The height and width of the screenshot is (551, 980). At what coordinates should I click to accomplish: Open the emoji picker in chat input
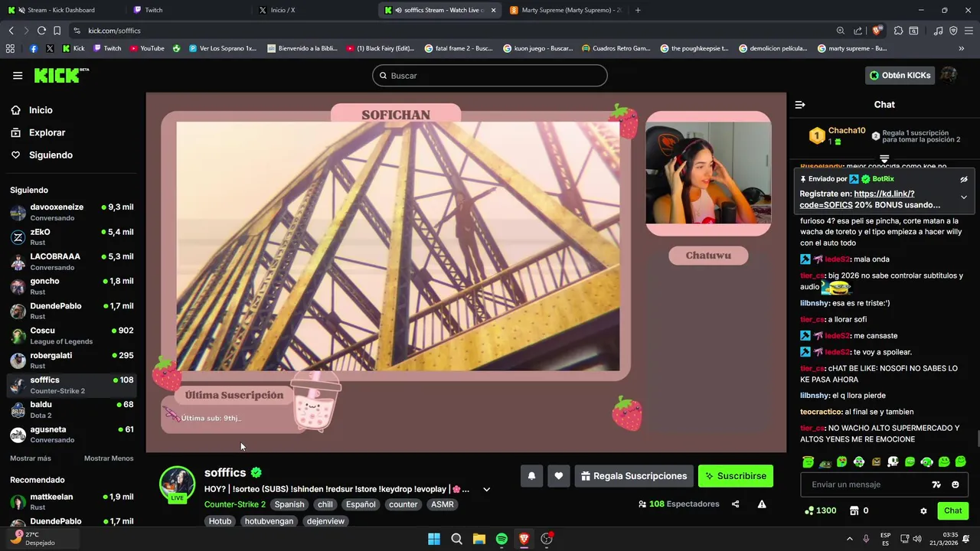point(955,484)
